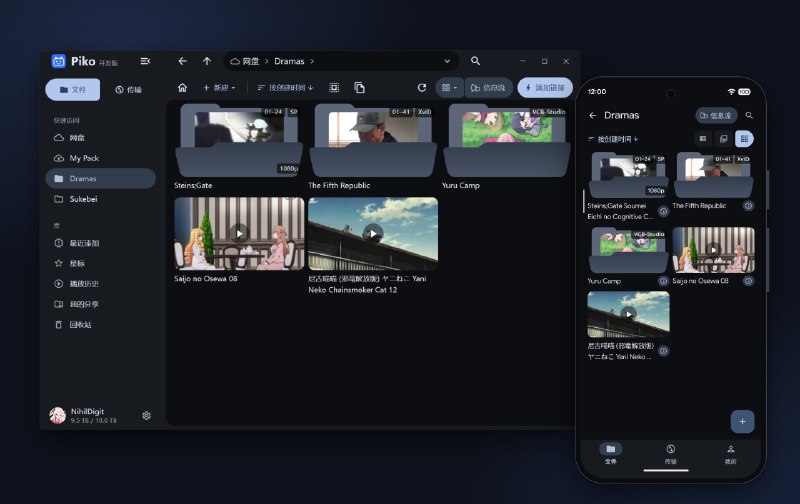This screenshot has width=800, height=504.
Task: Open The Fifth Republic folder on phone
Action: (x=713, y=175)
